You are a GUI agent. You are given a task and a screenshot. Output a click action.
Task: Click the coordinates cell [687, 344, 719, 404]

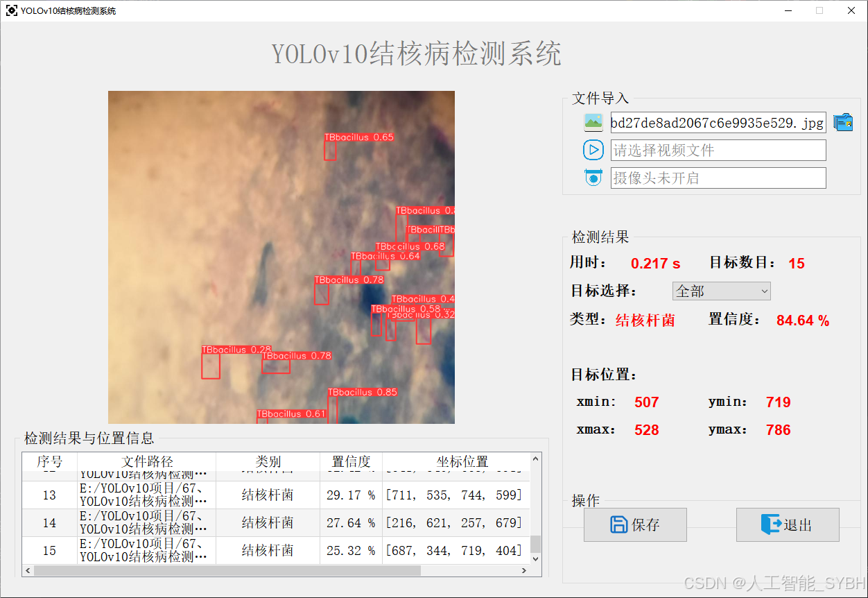[x=455, y=551]
